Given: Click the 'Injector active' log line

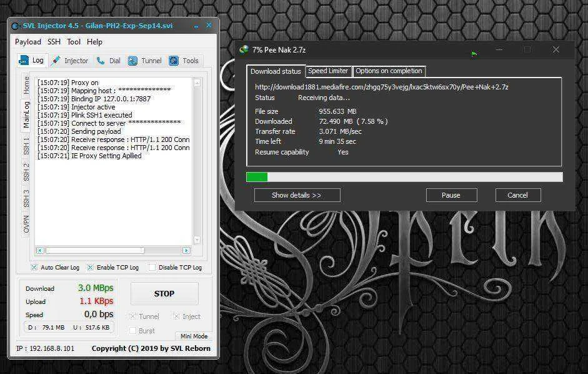Looking at the screenshot, I should (76, 107).
